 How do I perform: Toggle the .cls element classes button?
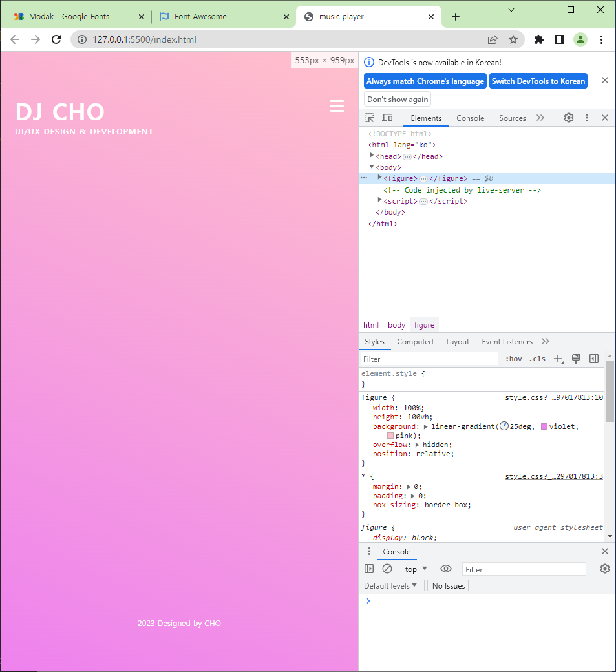pos(537,359)
